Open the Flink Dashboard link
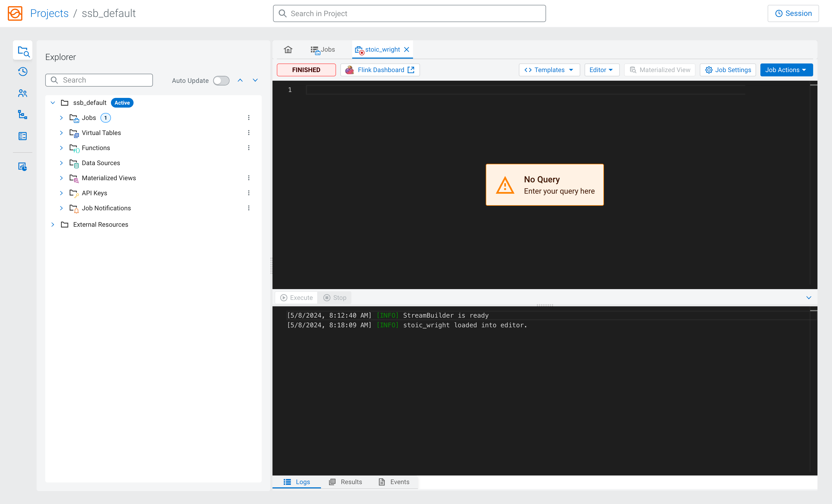The width and height of the screenshot is (832, 504). [380, 70]
